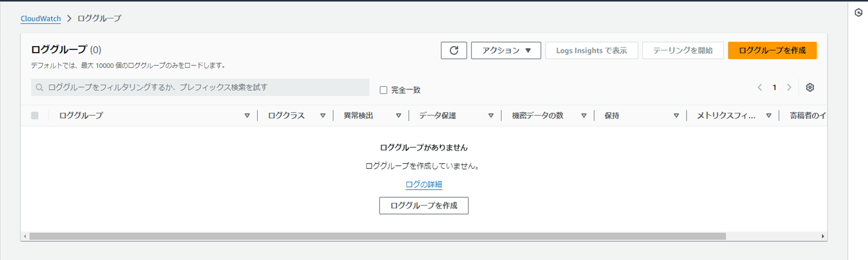Click the hexagon icon in right panel

858,12
